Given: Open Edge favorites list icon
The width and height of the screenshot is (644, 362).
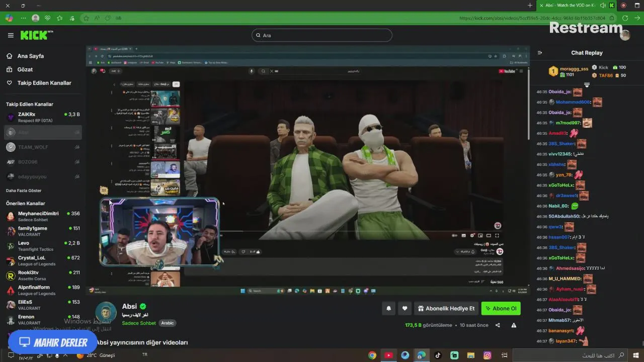Looking at the screenshot, I should (x=60, y=18).
